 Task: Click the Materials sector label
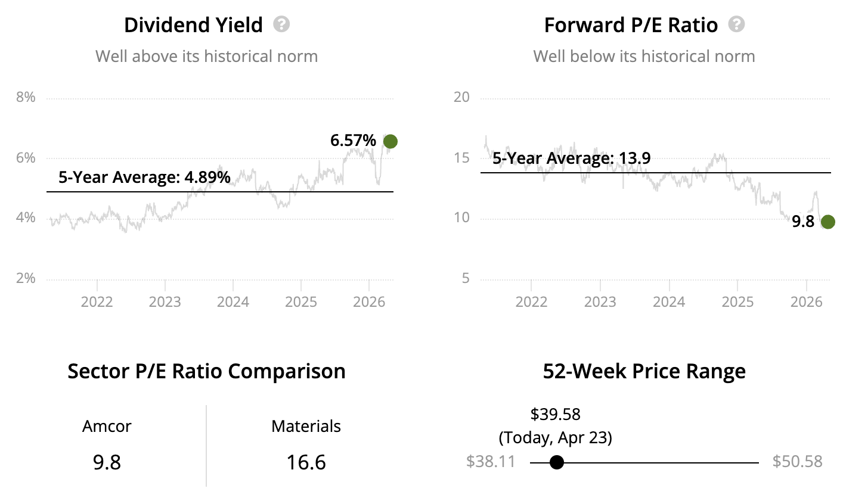(x=306, y=426)
